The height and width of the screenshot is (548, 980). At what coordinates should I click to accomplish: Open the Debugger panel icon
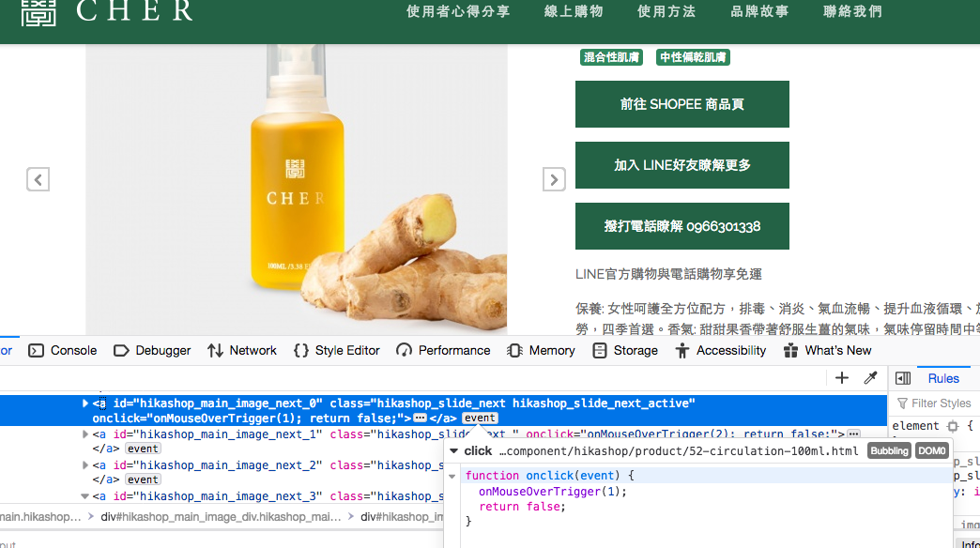coord(121,351)
